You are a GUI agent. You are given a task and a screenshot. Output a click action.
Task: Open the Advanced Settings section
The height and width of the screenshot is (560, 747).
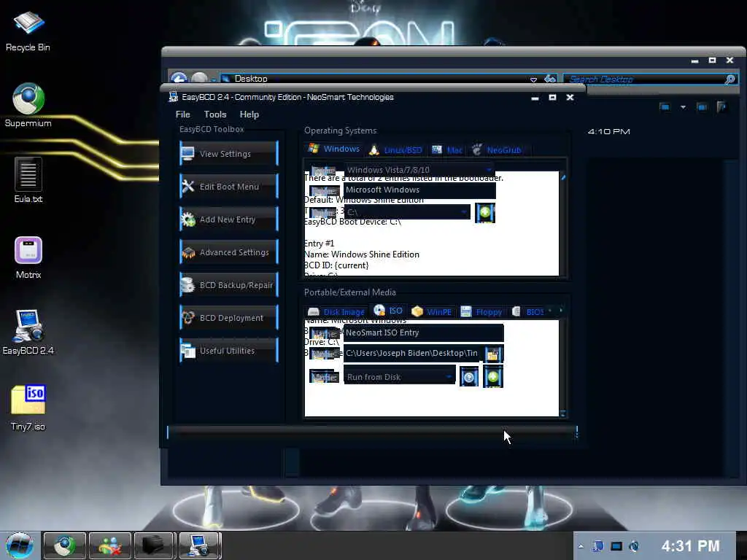tap(228, 252)
